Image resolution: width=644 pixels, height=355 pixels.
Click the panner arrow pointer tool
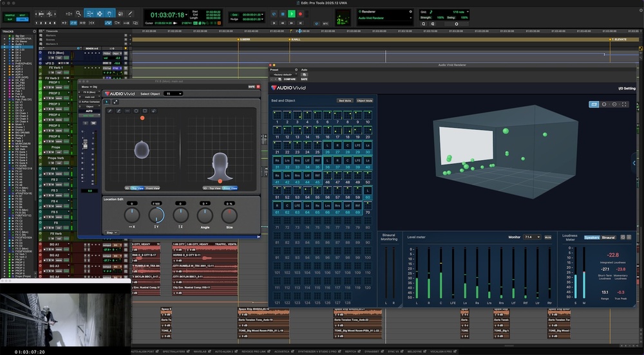tap(107, 102)
